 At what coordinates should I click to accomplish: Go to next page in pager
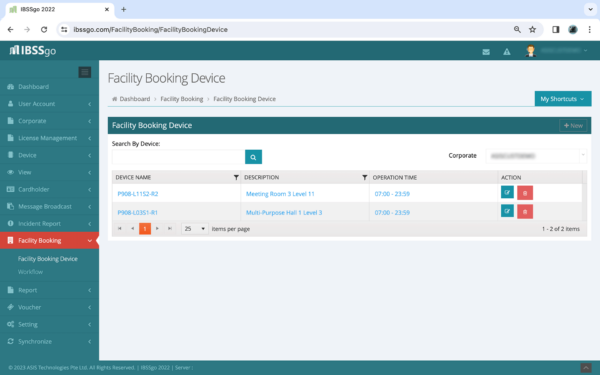coord(157,228)
